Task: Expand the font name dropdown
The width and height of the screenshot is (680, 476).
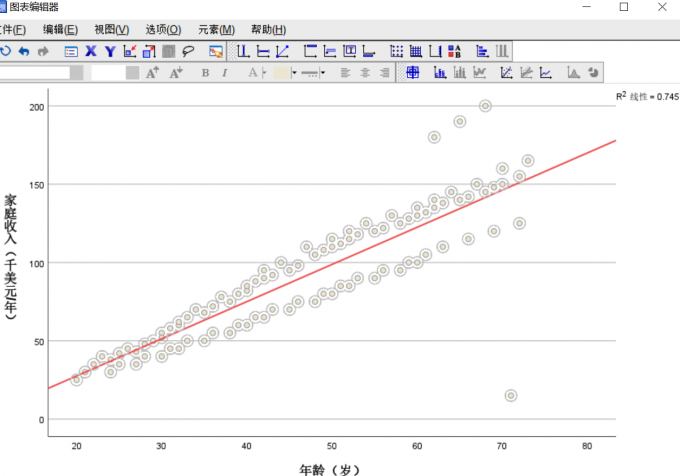Action: (x=77, y=72)
